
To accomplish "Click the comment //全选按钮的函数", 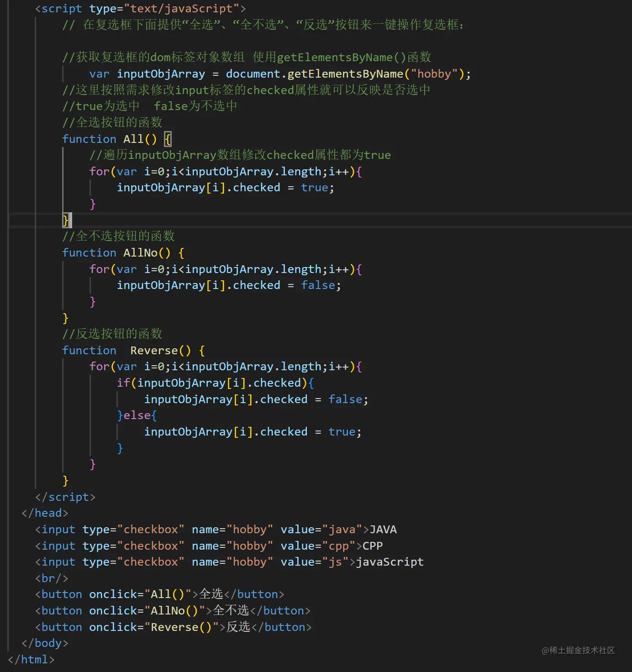I will tap(112, 122).
